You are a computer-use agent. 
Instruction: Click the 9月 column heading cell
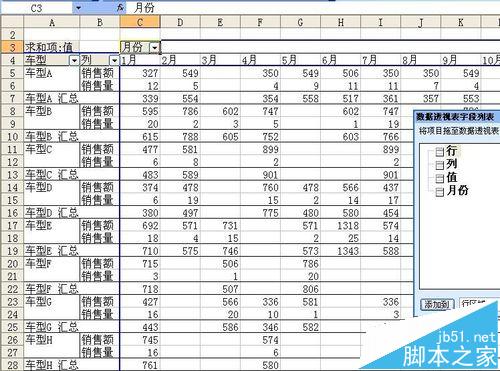pos(461,60)
